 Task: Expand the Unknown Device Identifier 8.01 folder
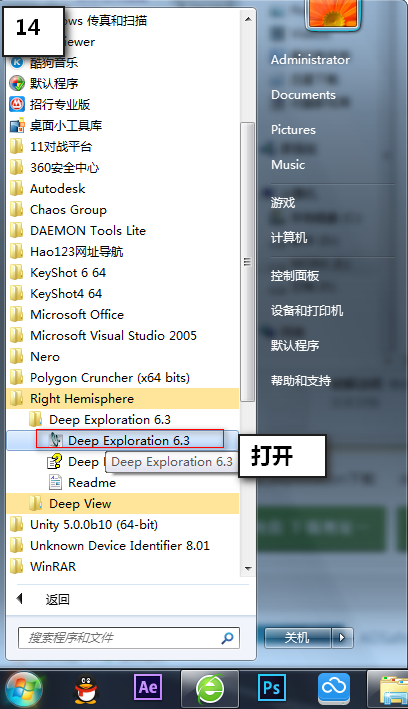[122, 546]
